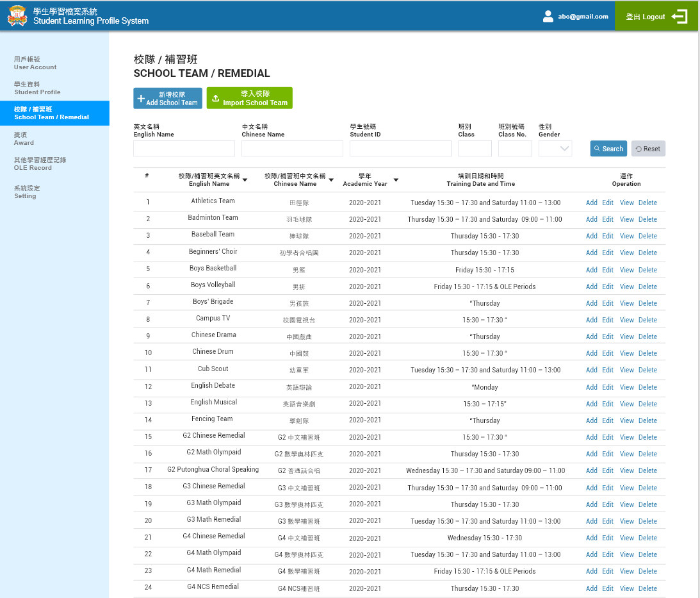Sort by English Name column arrow
700x598 pixels.
(245, 180)
